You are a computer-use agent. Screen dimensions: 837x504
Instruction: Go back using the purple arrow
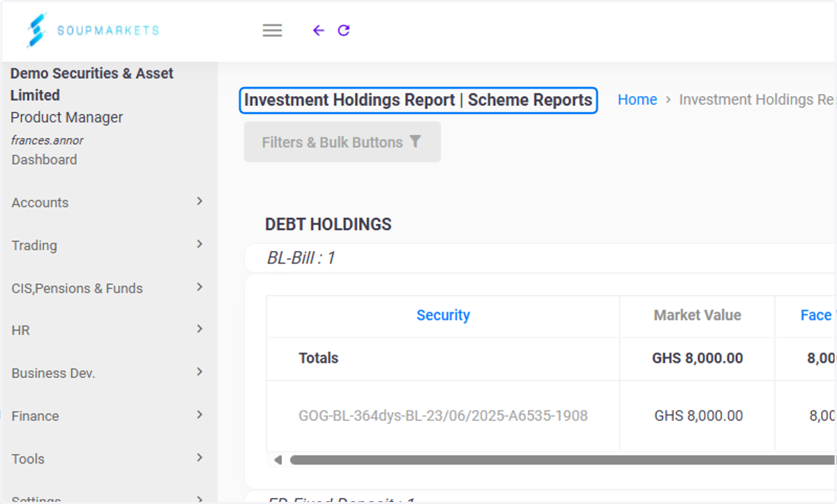(318, 30)
